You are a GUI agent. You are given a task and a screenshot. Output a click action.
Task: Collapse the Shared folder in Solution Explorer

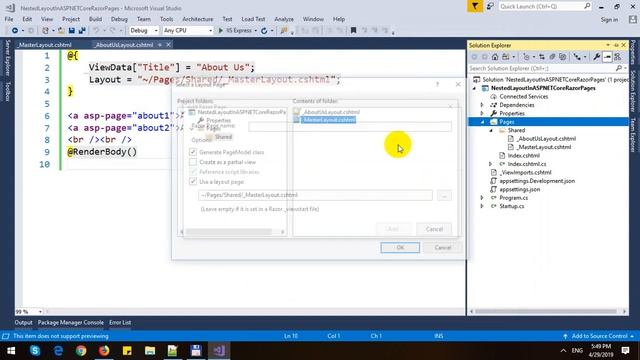pos(491,130)
